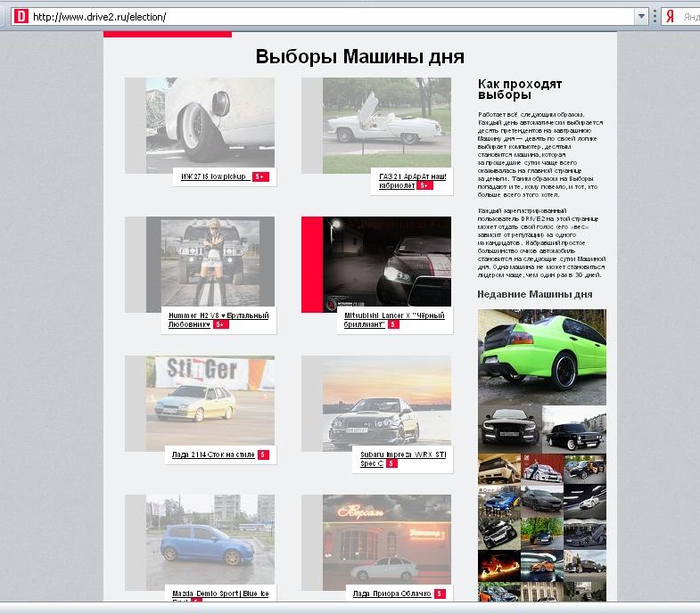
Task: Select the blue Mazda Demio photo
Action: 210,542
